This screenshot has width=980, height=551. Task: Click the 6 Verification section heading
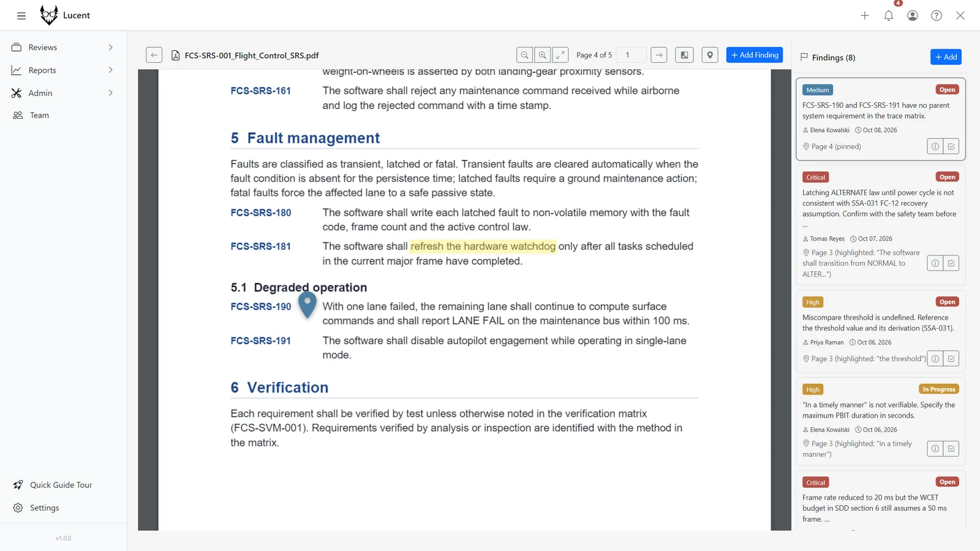pos(280,388)
